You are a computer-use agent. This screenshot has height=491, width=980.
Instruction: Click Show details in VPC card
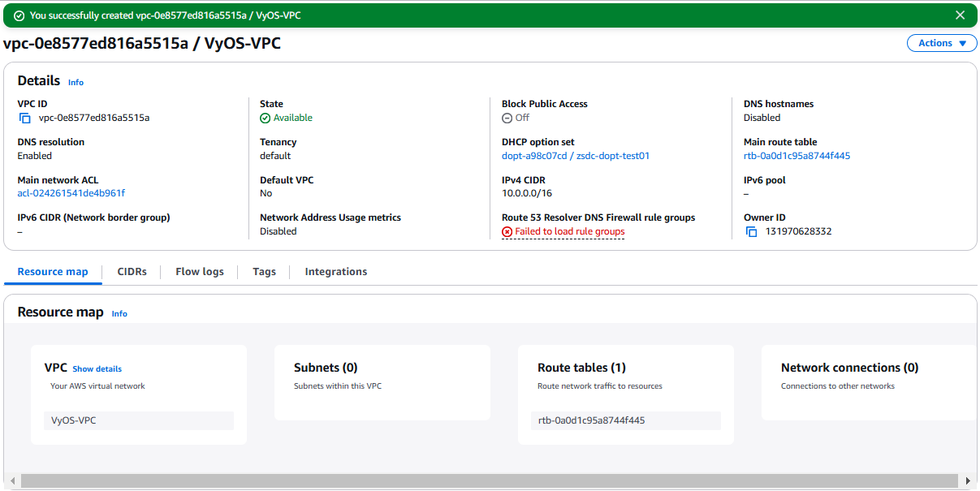[97, 369]
